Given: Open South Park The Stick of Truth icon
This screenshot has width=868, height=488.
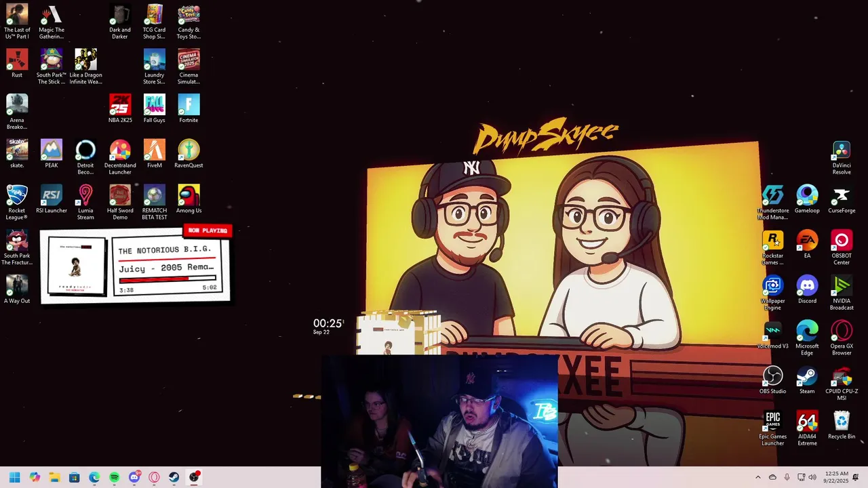Looking at the screenshot, I should 52,67.
